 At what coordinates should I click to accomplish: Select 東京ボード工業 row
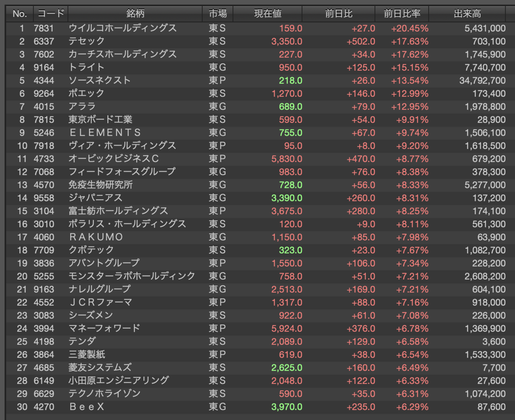257,119
